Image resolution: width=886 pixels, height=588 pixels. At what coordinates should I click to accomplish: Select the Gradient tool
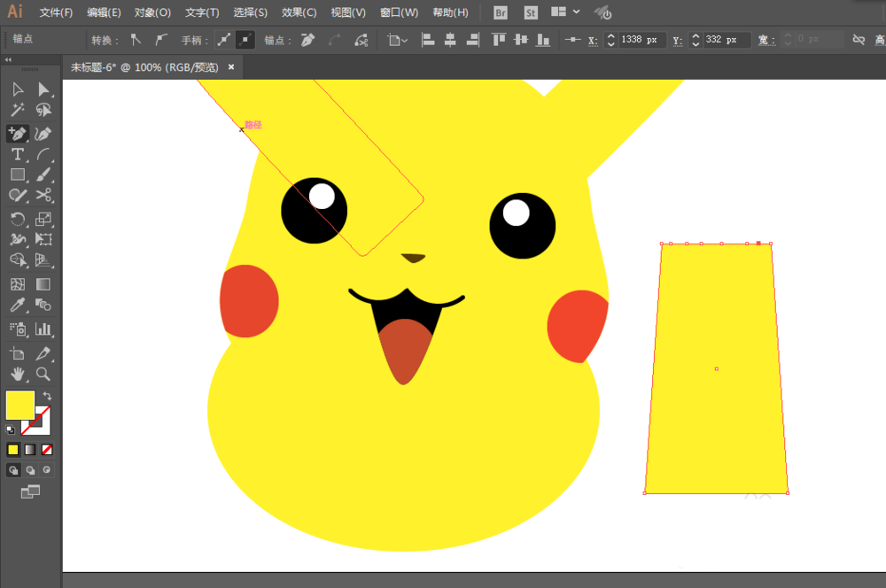(43, 284)
